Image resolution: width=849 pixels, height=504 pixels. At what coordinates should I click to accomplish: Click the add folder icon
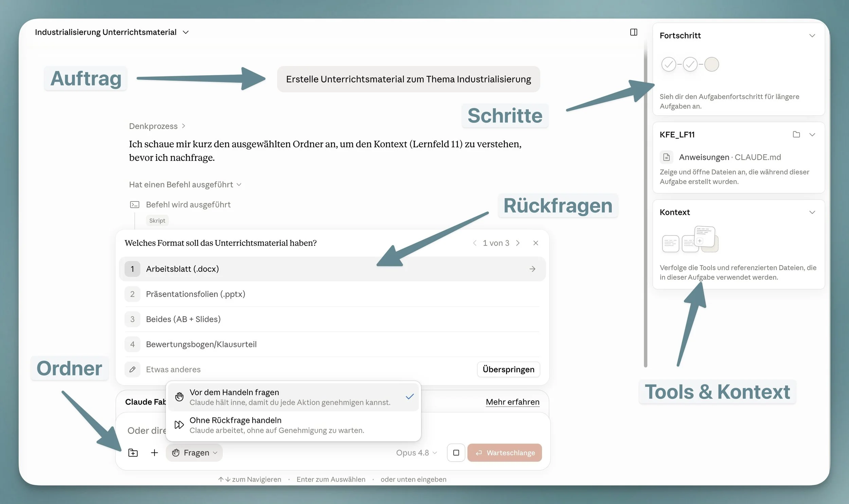pyautogui.click(x=133, y=453)
